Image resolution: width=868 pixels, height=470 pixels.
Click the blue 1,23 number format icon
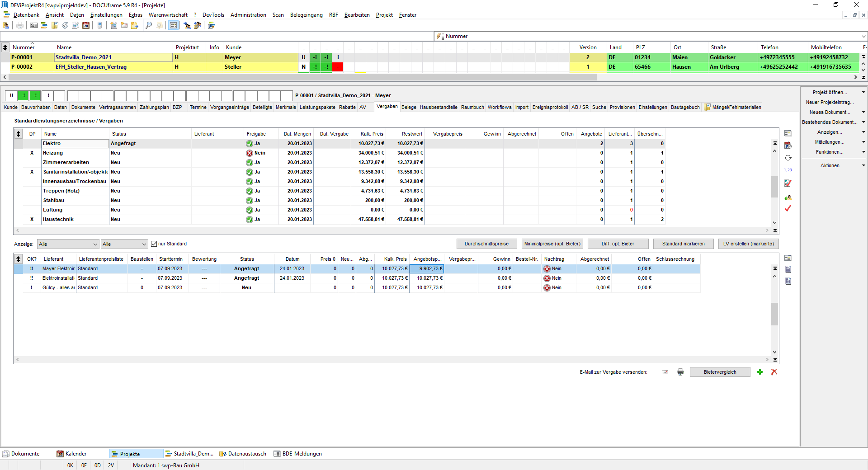tap(788, 170)
